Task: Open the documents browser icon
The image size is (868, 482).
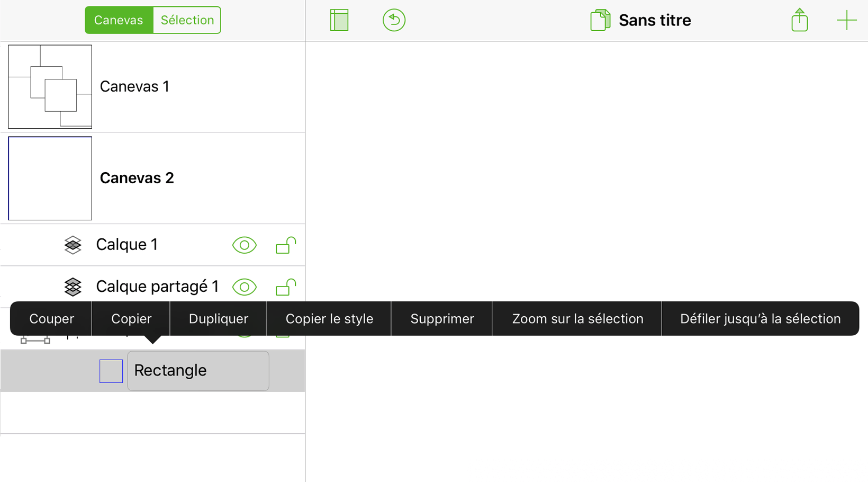Action: [600, 20]
